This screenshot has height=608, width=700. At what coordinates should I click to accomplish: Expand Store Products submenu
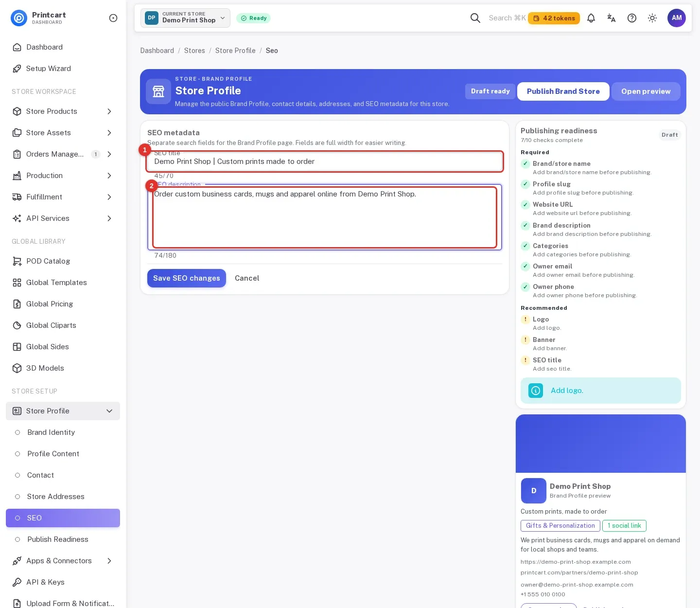point(63,111)
